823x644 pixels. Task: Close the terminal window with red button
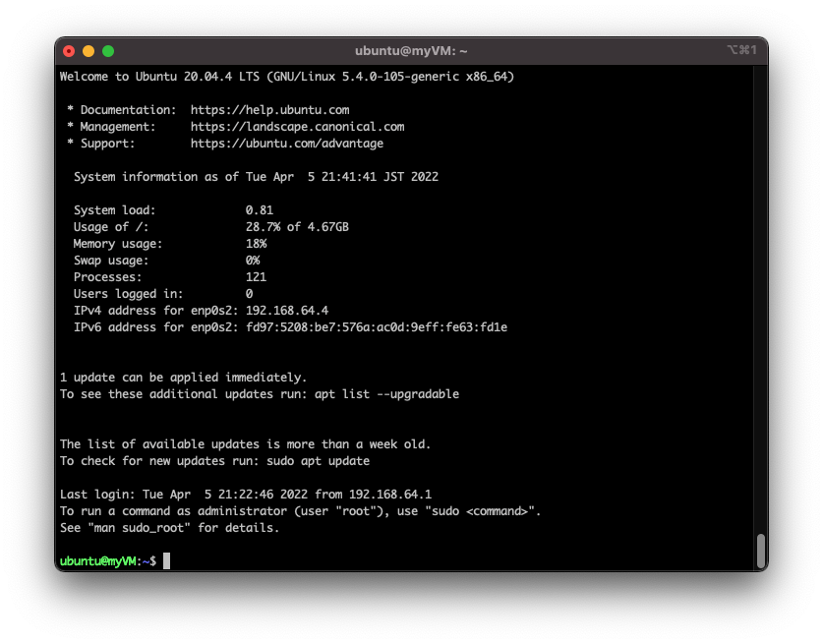(69, 51)
